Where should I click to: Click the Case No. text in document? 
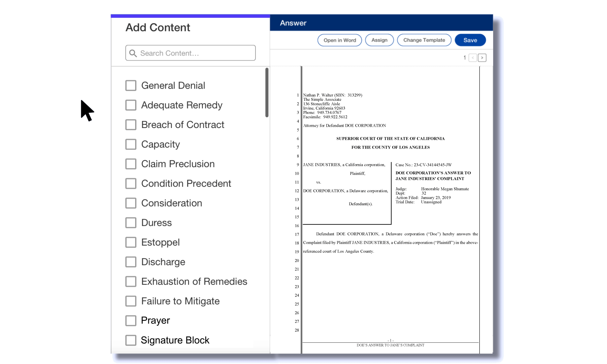423,165
